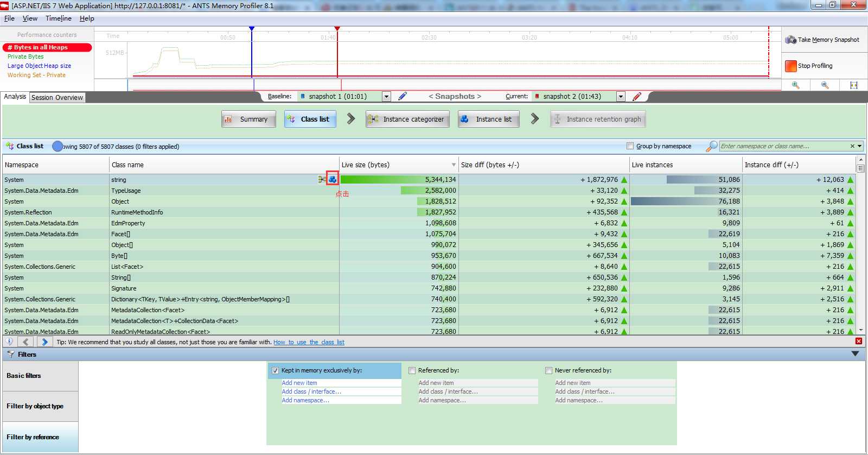Show instance list for the string class row
This screenshot has width=868, height=455.
pyautogui.click(x=333, y=179)
